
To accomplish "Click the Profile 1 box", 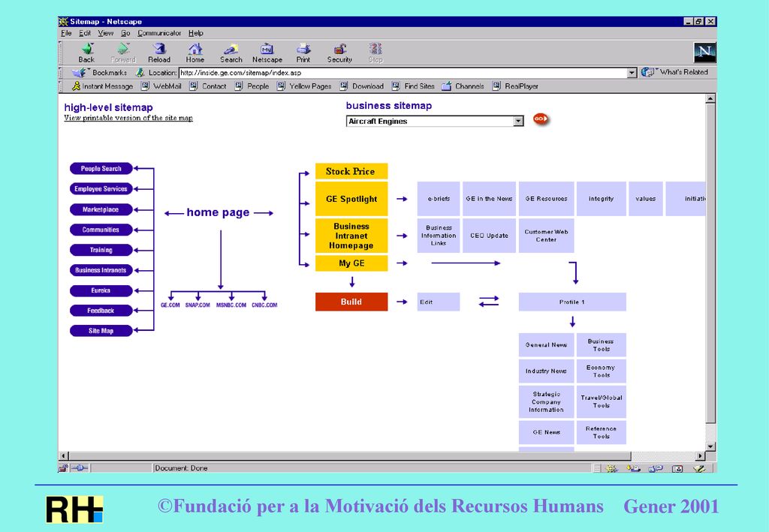I will pos(572,302).
